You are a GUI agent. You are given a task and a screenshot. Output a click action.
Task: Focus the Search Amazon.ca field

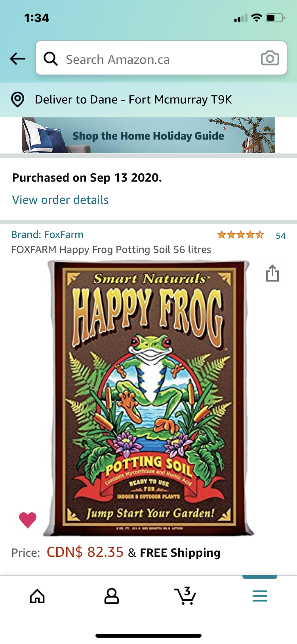click(158, 59)
